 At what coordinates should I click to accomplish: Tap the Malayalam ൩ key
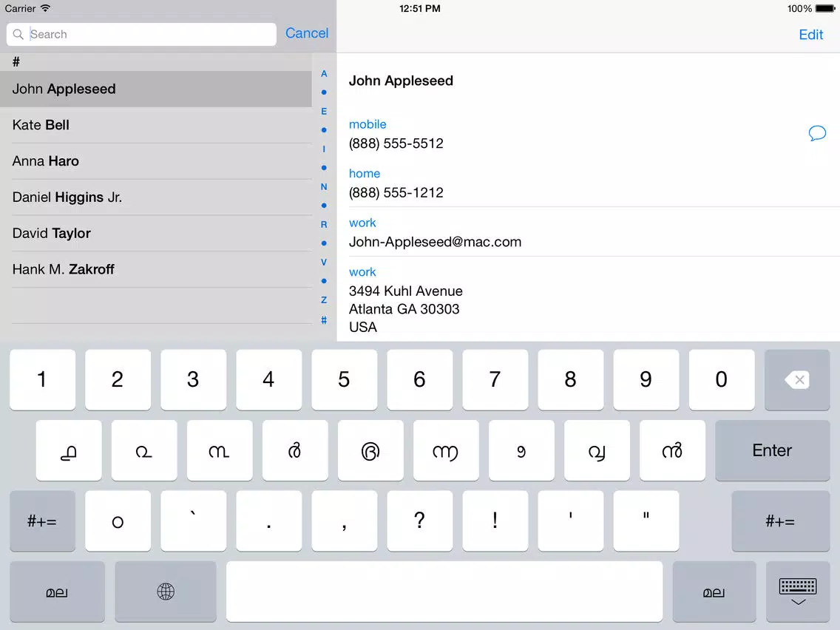[220, 450]
